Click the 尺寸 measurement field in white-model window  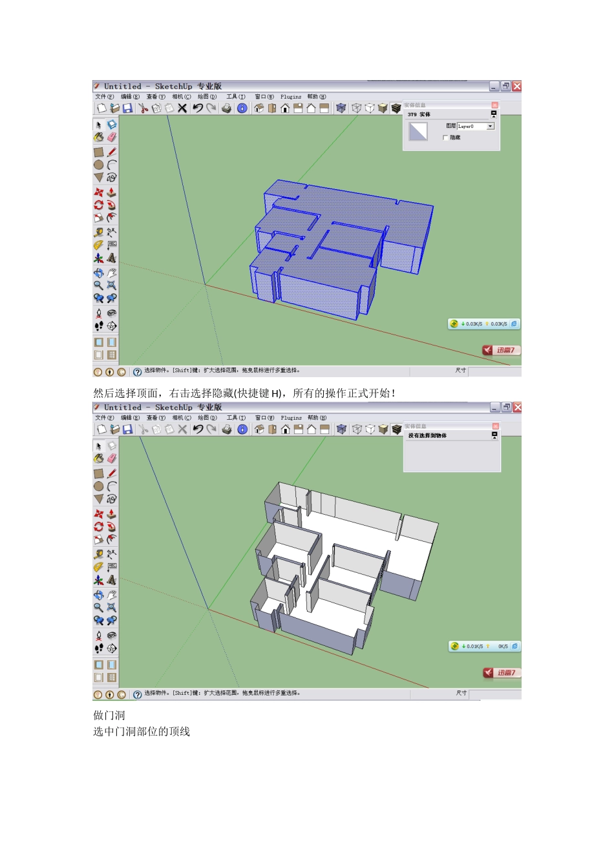click(x=495, y=694)
